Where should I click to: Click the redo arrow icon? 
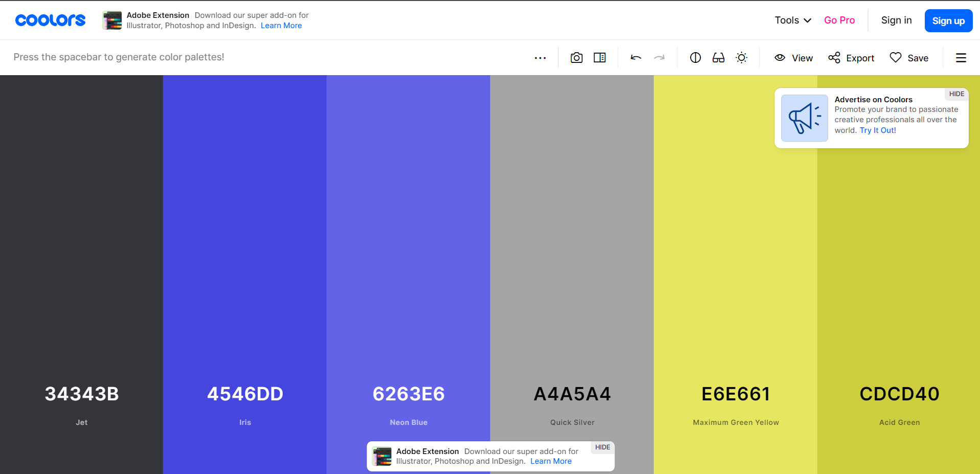click(659, 58)
